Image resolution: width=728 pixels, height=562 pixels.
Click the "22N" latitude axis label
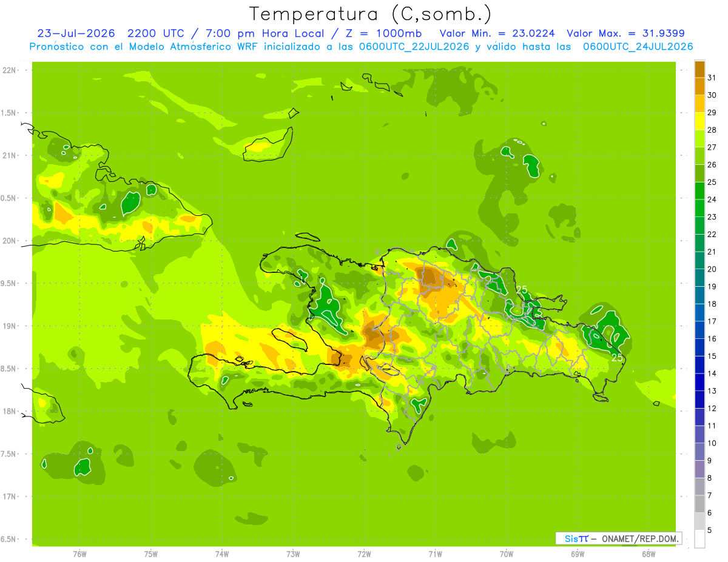click(x=8, y=70)
